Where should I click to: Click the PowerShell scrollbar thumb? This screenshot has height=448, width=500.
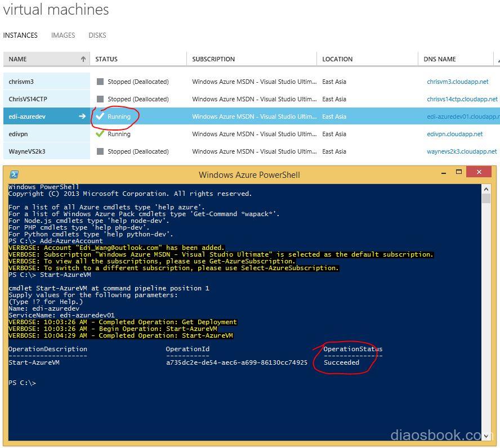(x=486, y=198)
